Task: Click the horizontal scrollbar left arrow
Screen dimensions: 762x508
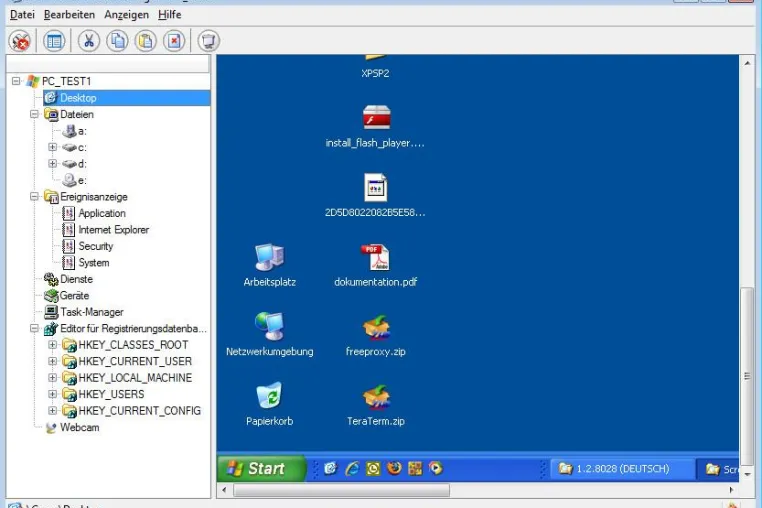Action: click(x=224, y=490)
